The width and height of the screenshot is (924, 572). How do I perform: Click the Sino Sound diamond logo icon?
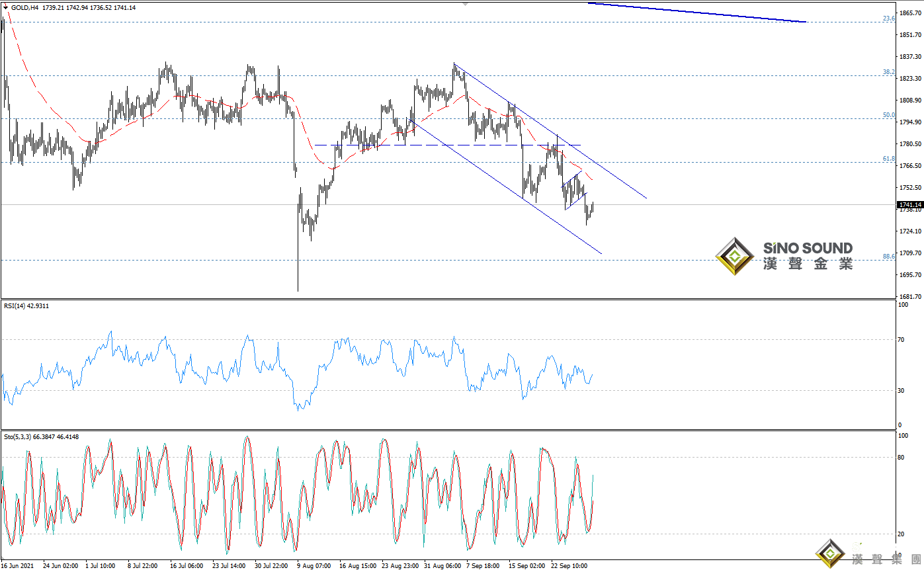pos(734,257)
